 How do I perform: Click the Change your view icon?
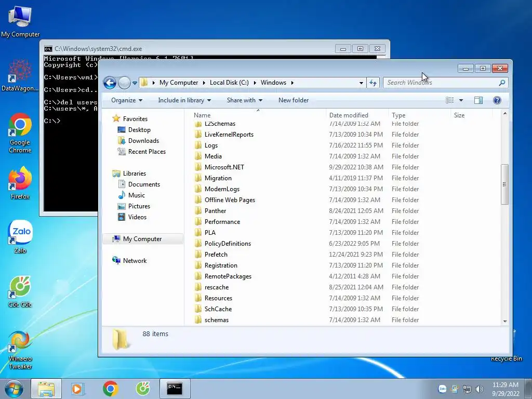click(x=450, y=100)
